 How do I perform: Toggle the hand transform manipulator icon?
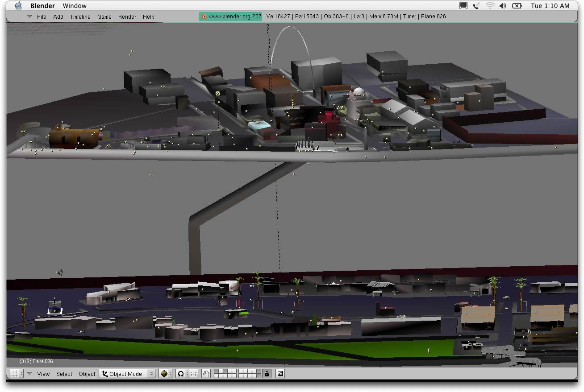(206, 374)
